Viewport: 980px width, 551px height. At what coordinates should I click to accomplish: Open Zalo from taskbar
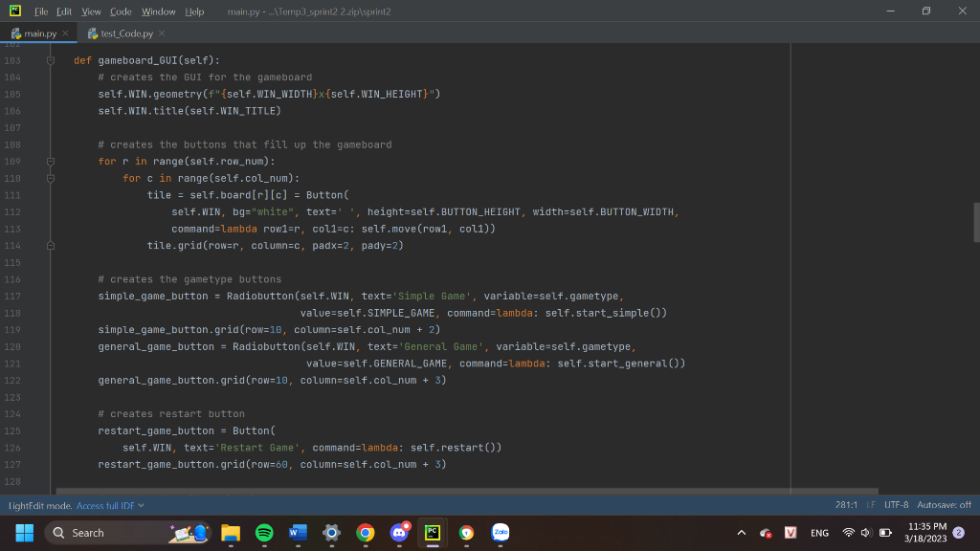click(x=500, y=533)
